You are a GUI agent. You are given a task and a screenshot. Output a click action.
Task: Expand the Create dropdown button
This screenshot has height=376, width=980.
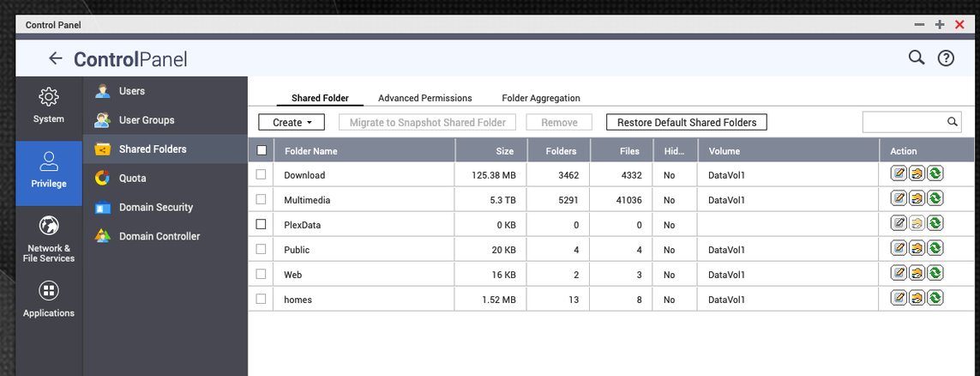(292, 123)
